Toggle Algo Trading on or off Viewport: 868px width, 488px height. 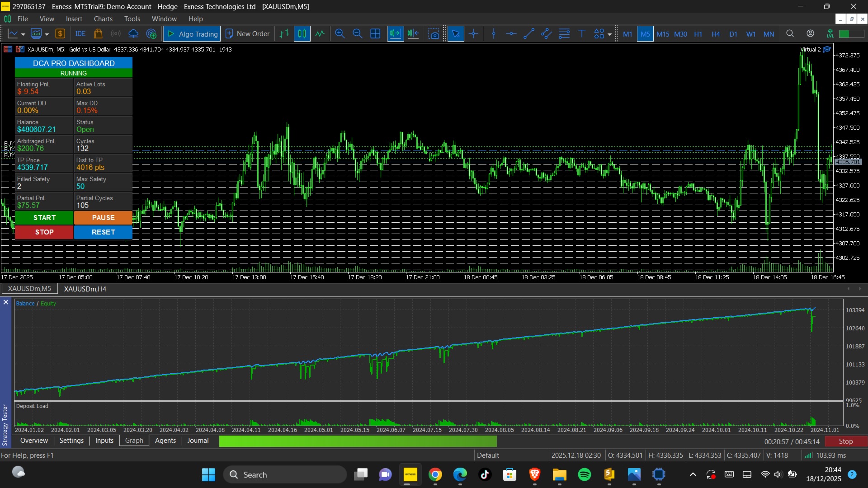click(192, 34)
